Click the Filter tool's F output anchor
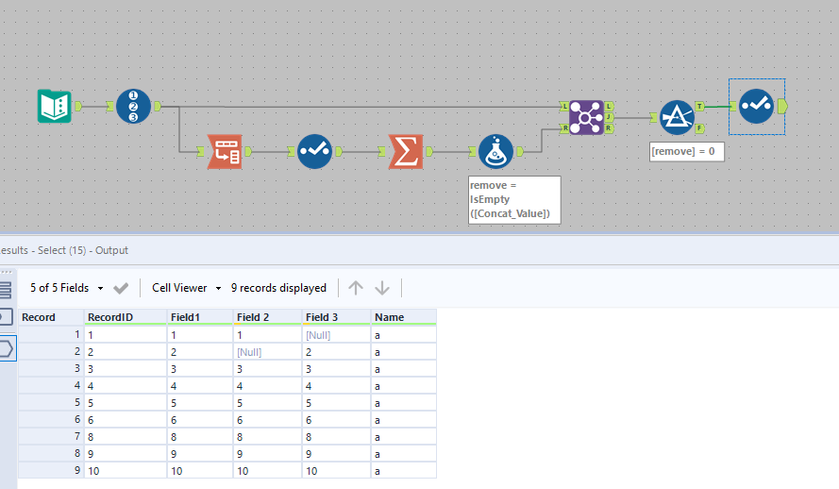839x489 pixels. point(699,128)
